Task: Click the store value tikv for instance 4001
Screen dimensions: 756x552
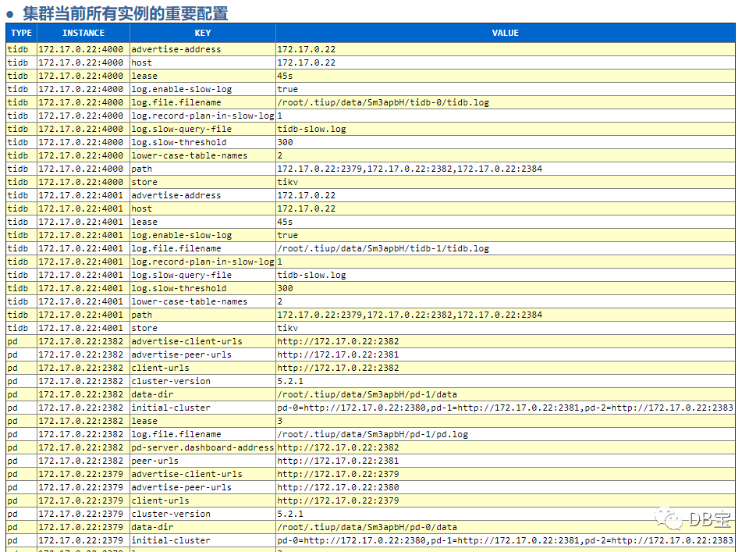Action: 287,328
